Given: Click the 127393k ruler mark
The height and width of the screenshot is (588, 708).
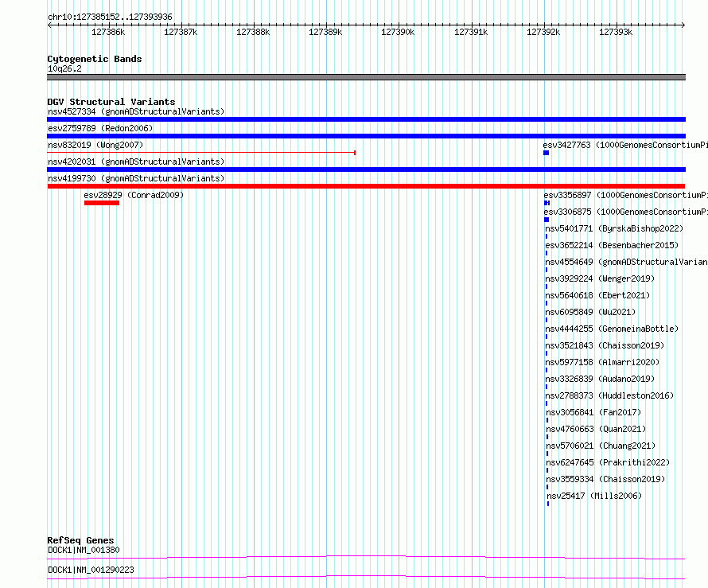Looking at the screenshot, I should point(616,32).
